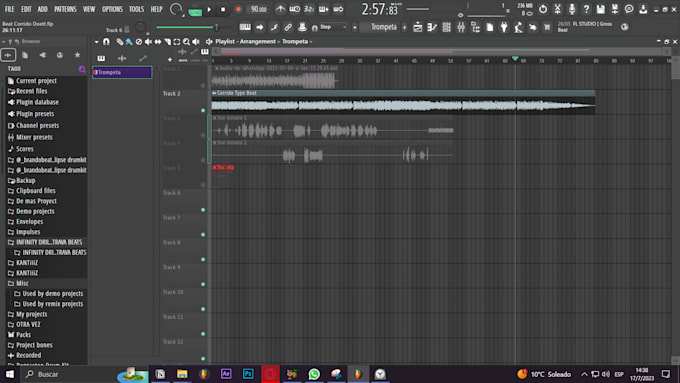This screenshot has width=680, height=383.
Task: Open the PATTERNS menu
Action: click(65, 9)
